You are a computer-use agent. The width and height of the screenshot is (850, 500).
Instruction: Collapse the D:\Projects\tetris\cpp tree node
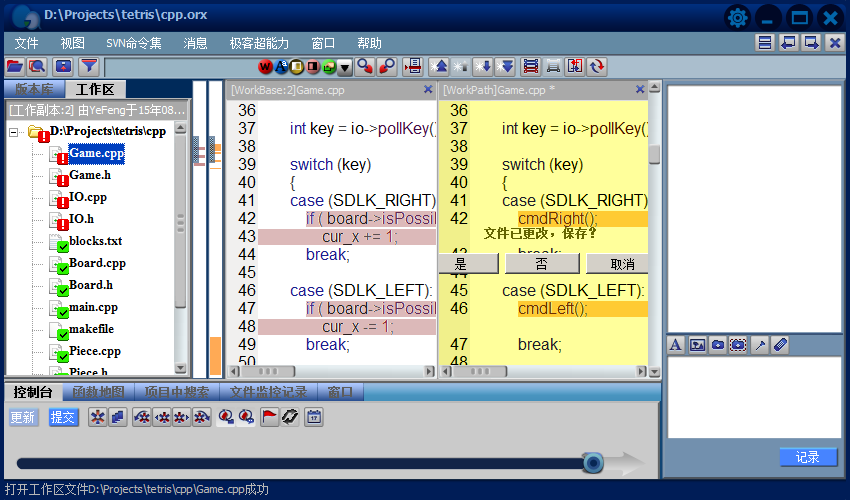(x=14, y=132)
